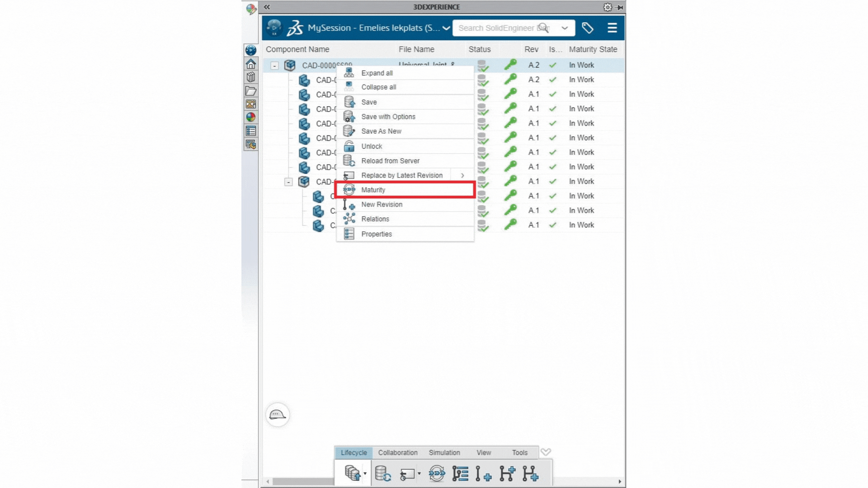Viewport: 868px width, 488px height.
Task: Open the Simulation tab
Action: pos(444,452)
